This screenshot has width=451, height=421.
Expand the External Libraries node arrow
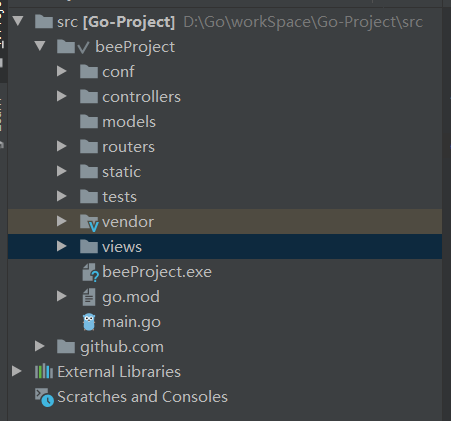(17, 371)
